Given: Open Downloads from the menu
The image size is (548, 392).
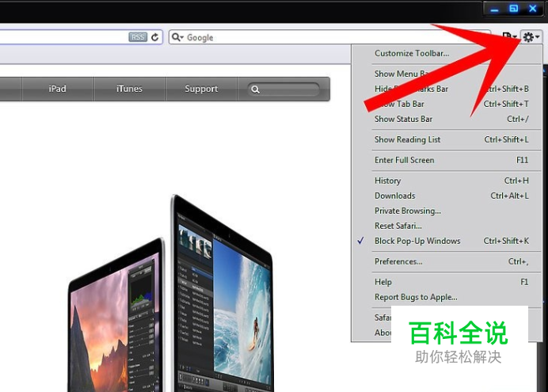Looking at the screenshot, I should [x=447, y=196].
